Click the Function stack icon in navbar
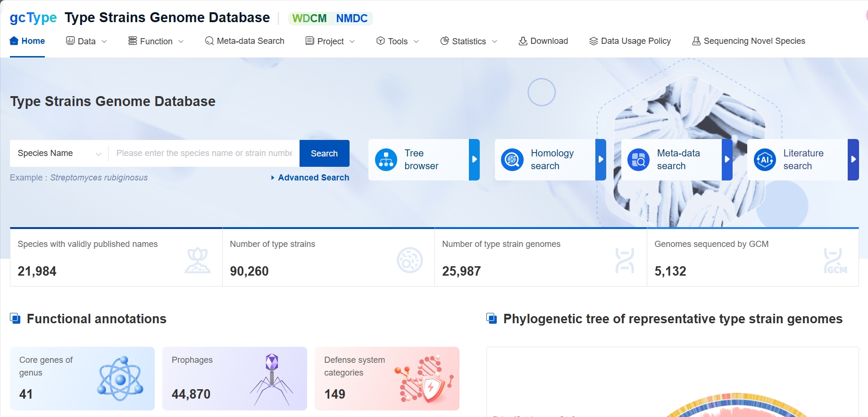The width and height of the screenshot is (868, 417). point(133,41)
